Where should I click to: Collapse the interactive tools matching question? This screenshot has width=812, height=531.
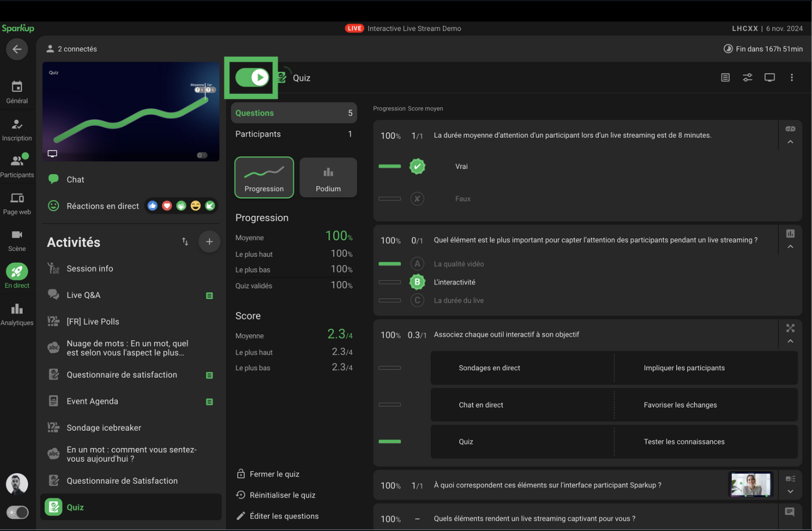(790, 341)
